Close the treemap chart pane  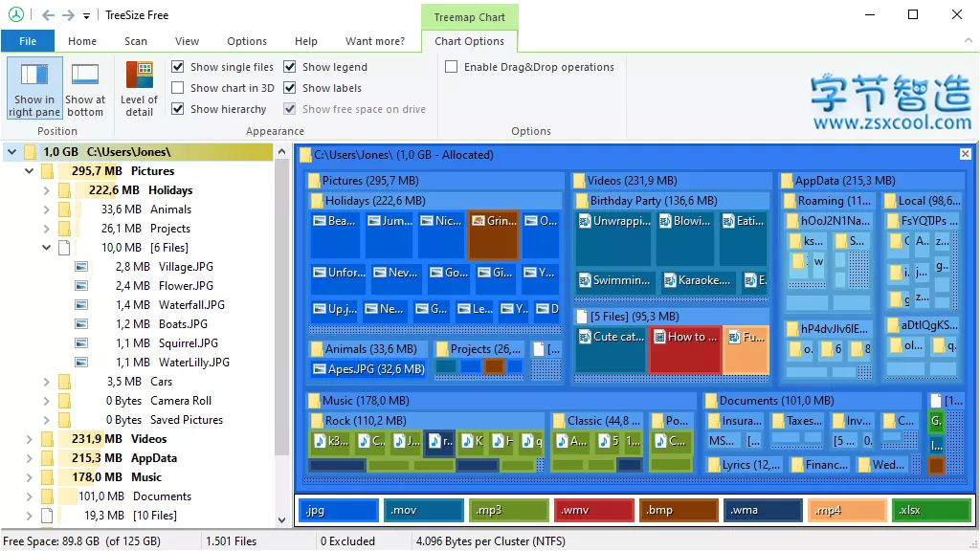pyautogui.click(x=965, y=154)
